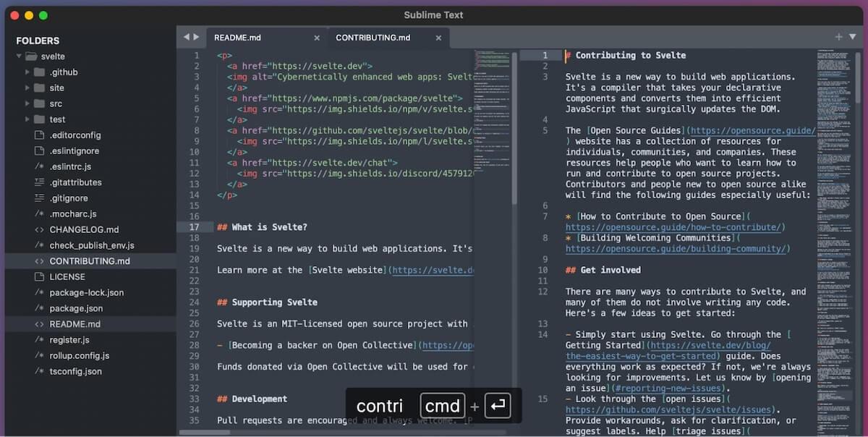This screenshot has height=437, width=868.
Task: Expand the test folder arrow
Action: 28,119
